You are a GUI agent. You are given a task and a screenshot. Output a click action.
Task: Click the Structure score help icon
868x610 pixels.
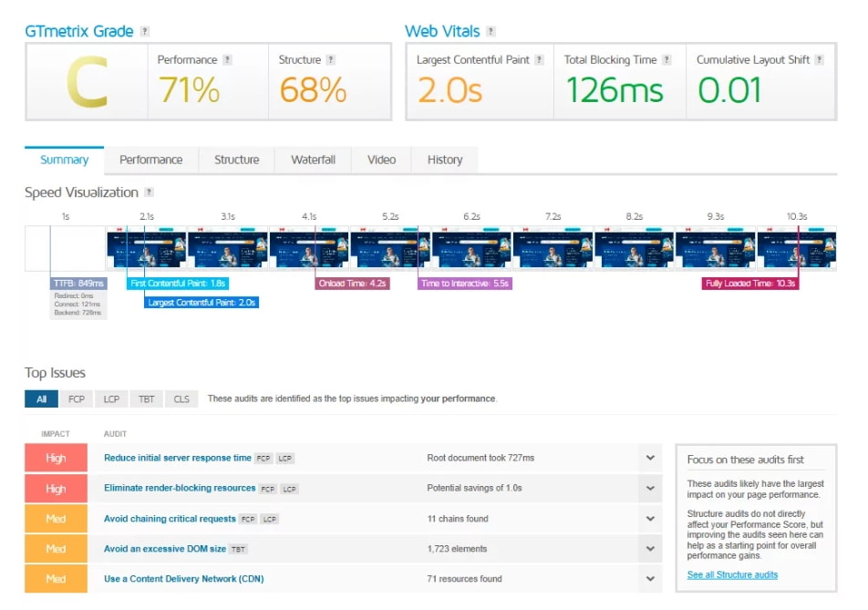(x=331, y=60)
